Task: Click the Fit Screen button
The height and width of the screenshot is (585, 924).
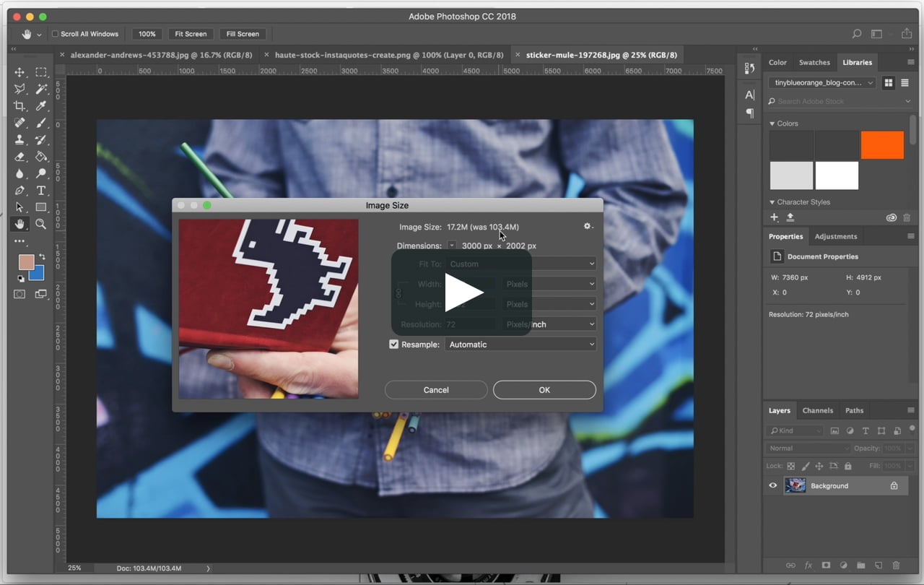Action: coord(191,34)
